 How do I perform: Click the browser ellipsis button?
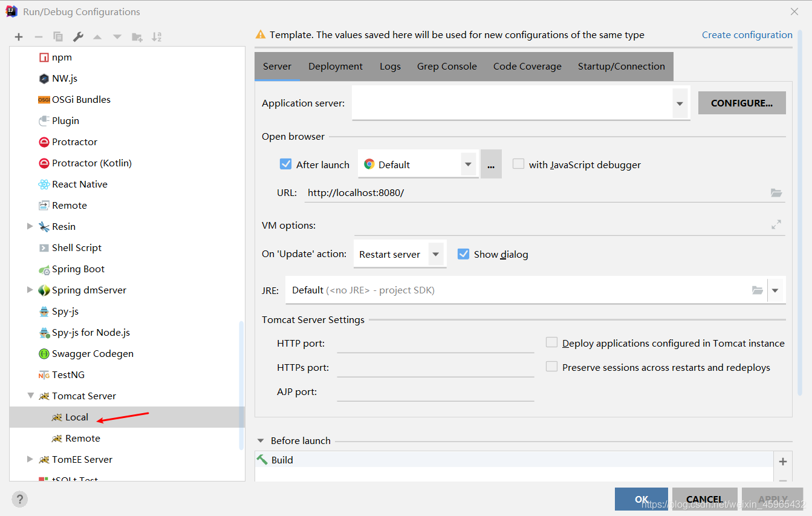pos(491,164)
